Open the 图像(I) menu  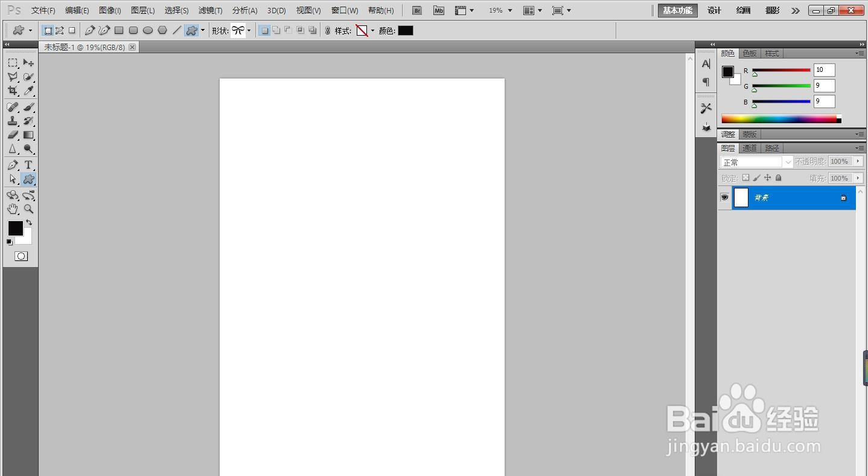pos(110,10)
